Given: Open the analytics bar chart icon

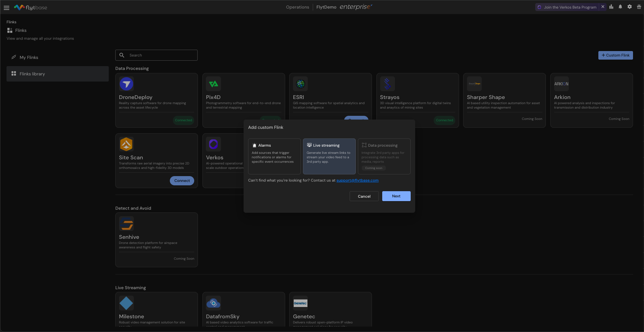Looking at the screenshot, I should click(x=611, y=7).
